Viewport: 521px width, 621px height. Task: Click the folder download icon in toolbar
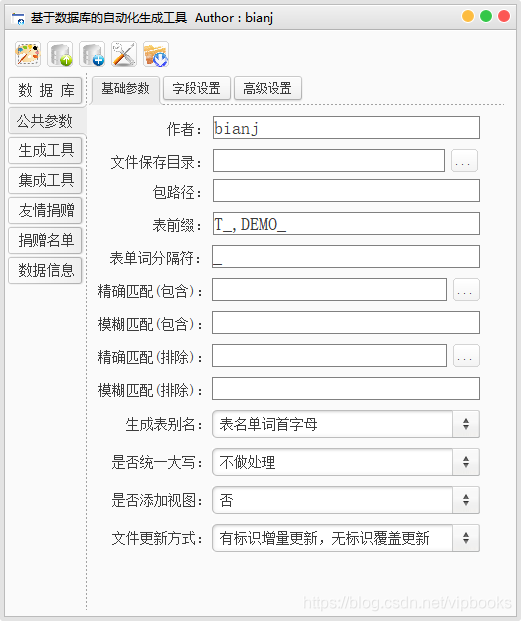[x=156, y=54]
